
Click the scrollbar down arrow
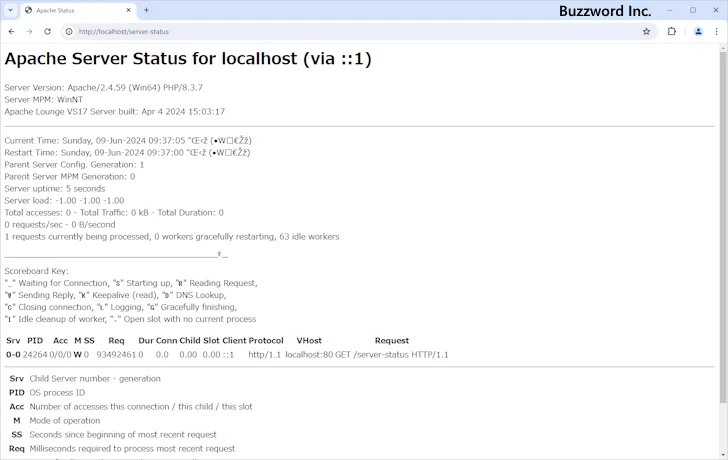click(723, 455)
